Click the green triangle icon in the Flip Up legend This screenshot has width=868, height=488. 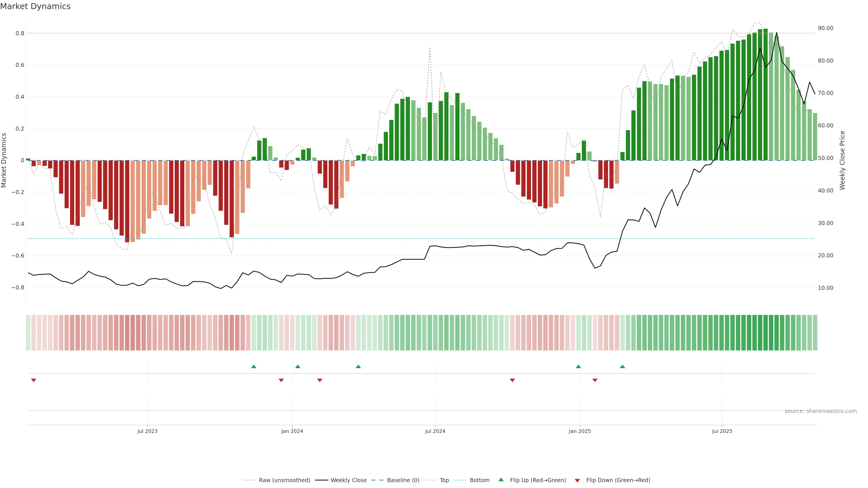pyautogui.click(x=501, y=480)
